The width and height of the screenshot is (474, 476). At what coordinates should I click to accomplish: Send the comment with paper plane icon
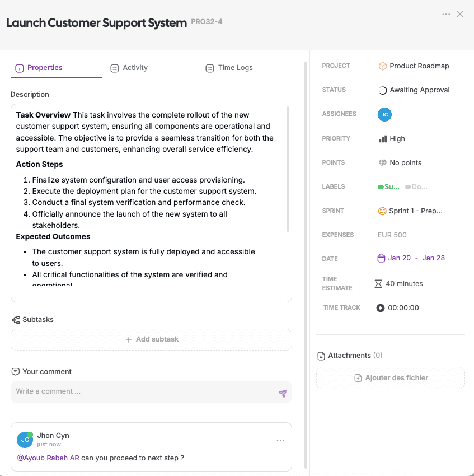click(x=283, y=394)
